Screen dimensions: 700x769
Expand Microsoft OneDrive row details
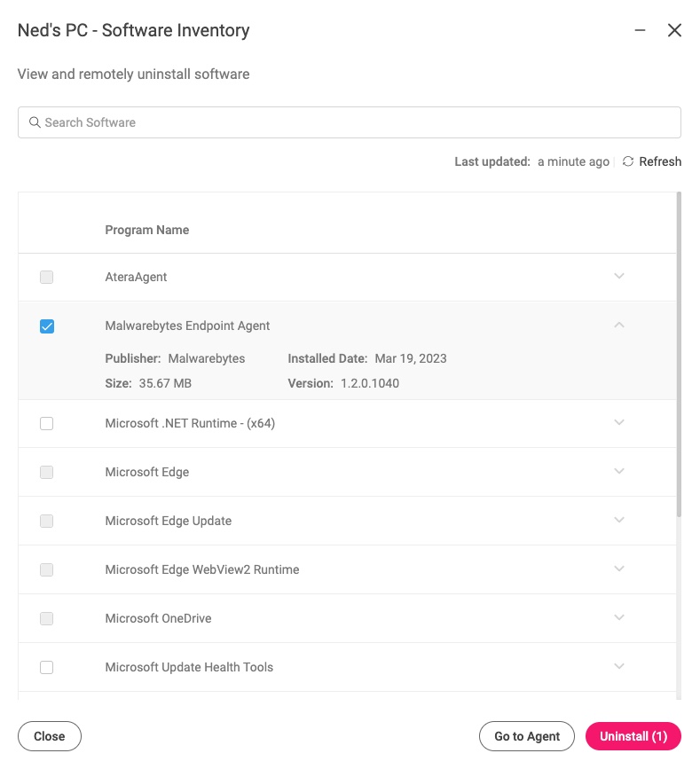pyautogui.click(x=619, y=617)
